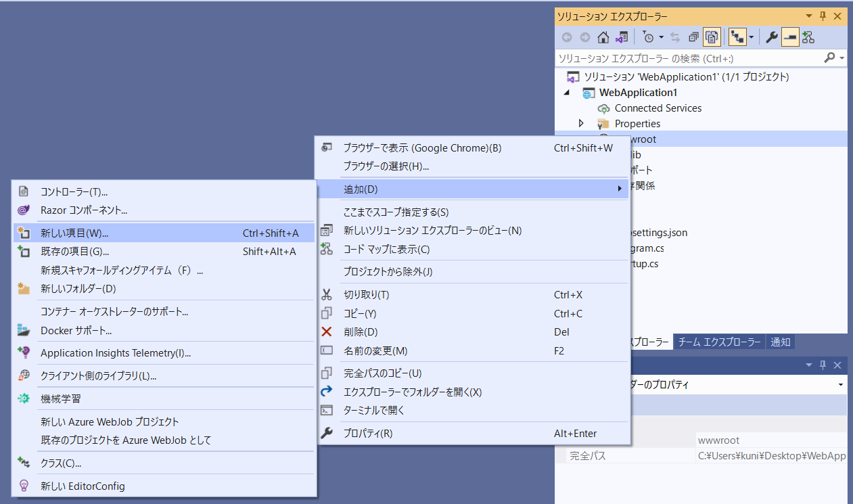Choose コンテナー オーケストレーターのサポート...
Image resolution: width=853 pixels, height=504 pixels.
(164, 312)
